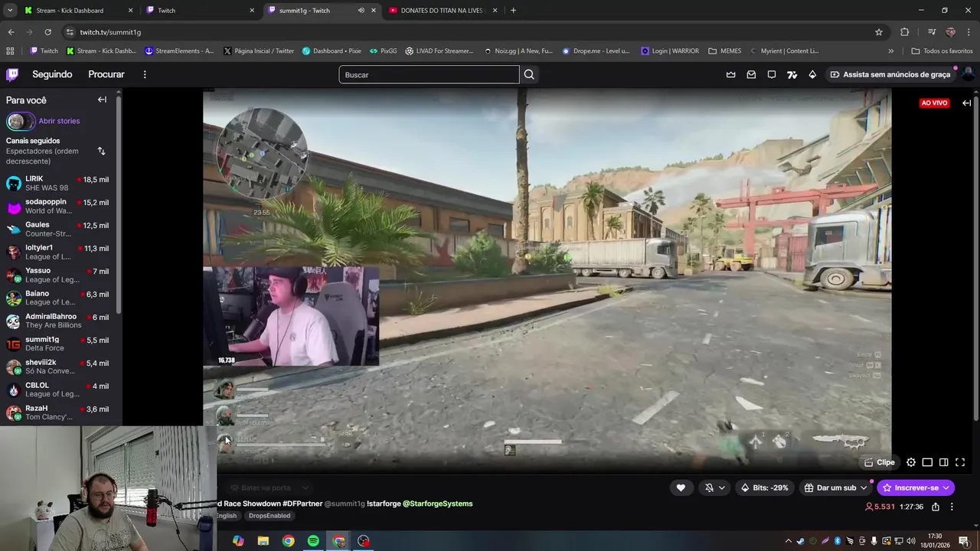The width and height of the screenshot is (980, 551).
Task: Open tab search dropdown arrow
Action: click(x=10, y=10)
